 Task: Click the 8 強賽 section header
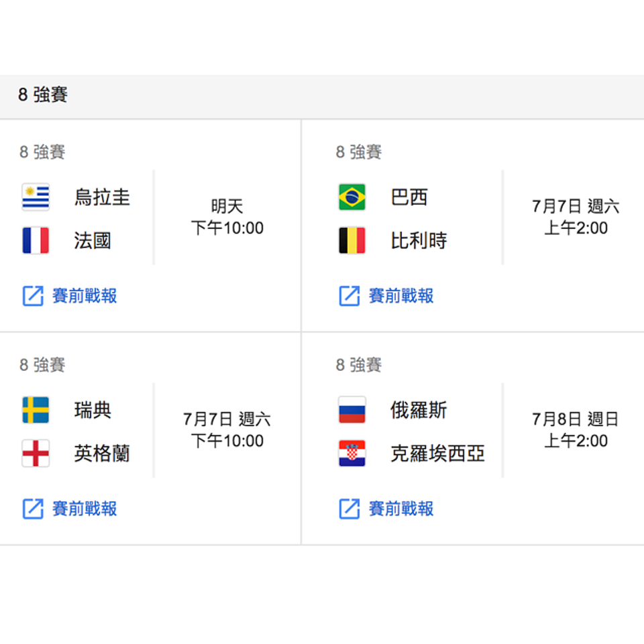[x=43, y=95]
